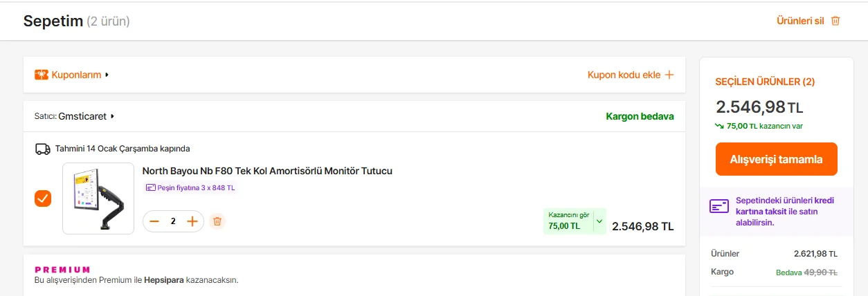Open the North Bayou Nb F80 product title

[267, 171]
